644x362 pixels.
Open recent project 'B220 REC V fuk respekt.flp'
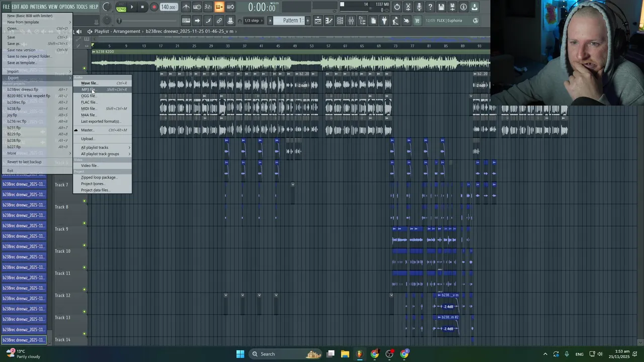pos(37,96)
